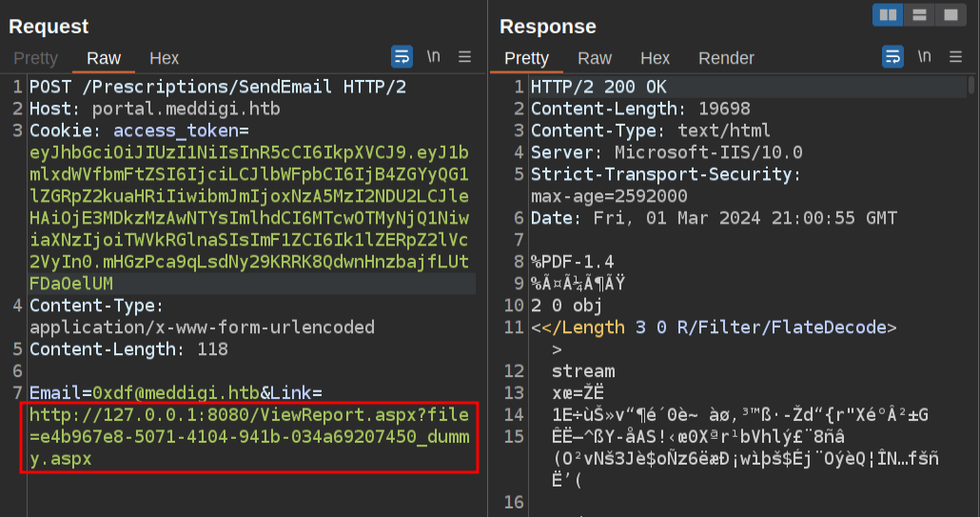Screen dimensions: 980x517
Task: Open the Render tab in Response
Action: [x=726, y=58]
